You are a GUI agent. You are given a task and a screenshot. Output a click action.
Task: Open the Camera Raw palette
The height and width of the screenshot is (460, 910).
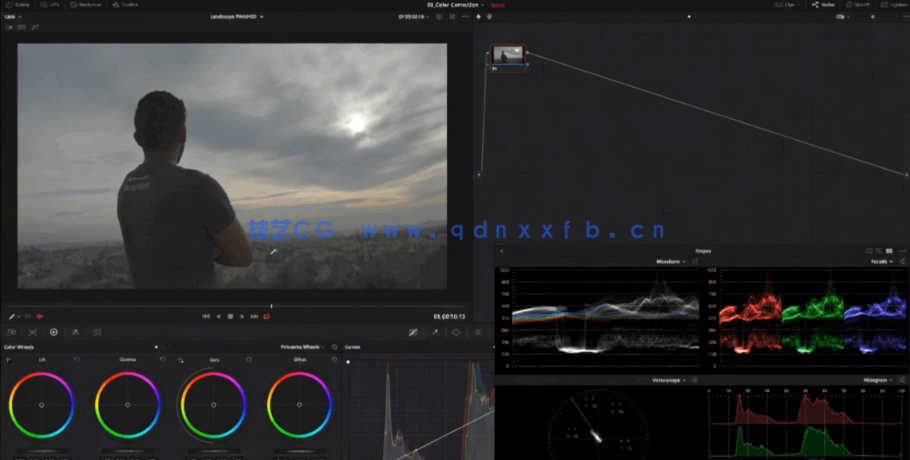pyautogui.click(x=11, y=332)
